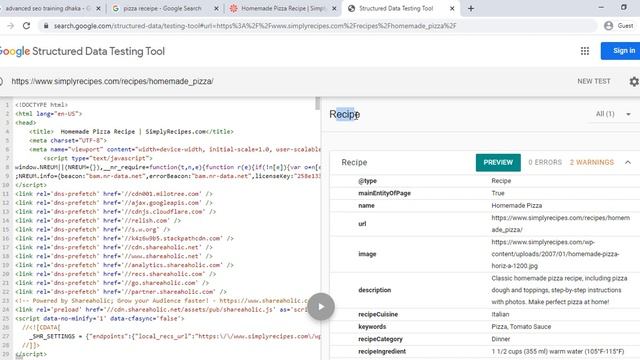The height and width of the screenshot is (360, 640).
Task: Click the Structured Data Testing Tool title
Action: 98,51
